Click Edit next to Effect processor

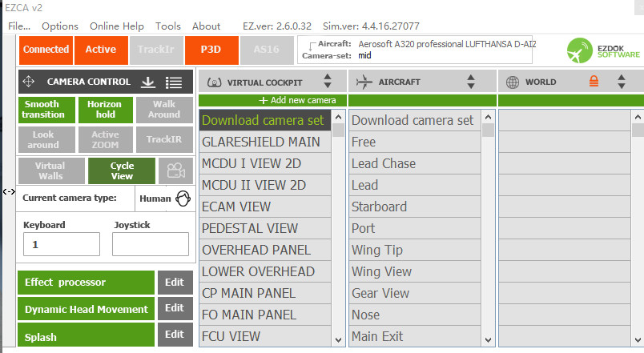(175, 282)
